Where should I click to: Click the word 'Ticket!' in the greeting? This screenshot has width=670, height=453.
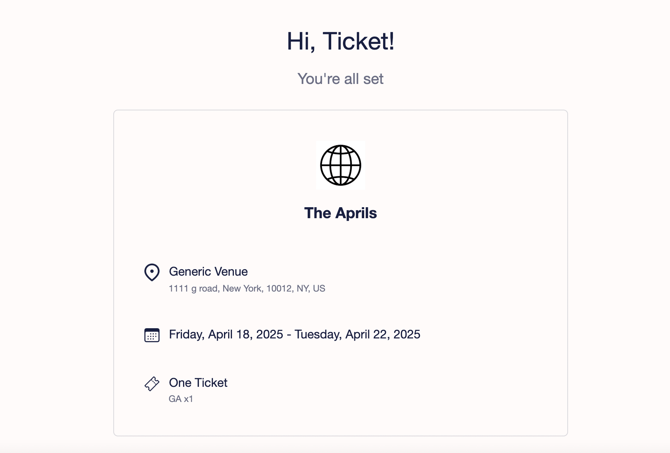pyautogui.click(x=359, y=42)
